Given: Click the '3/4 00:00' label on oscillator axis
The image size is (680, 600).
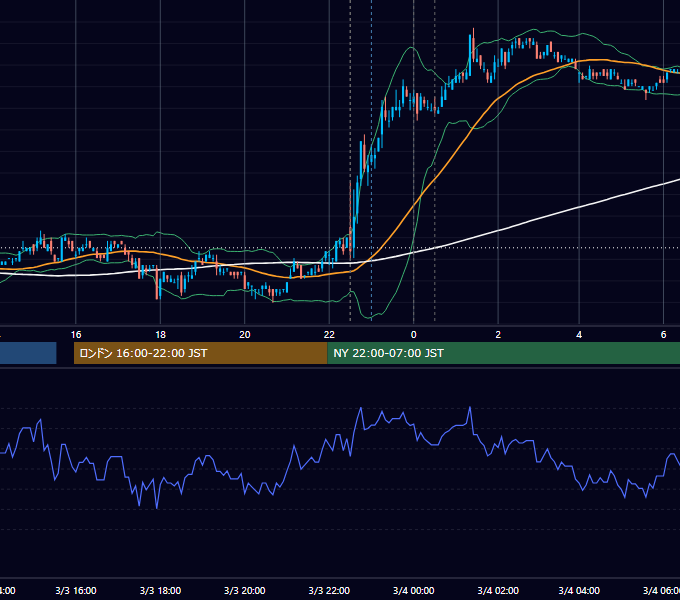Looking at the screenshot, I should tap(413, 591).
